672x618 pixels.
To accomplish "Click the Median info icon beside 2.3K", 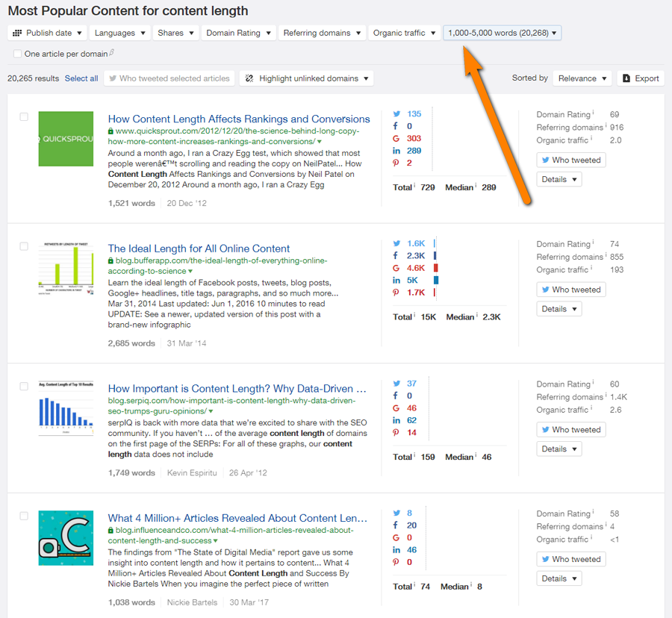I will (x=476, y=315).
